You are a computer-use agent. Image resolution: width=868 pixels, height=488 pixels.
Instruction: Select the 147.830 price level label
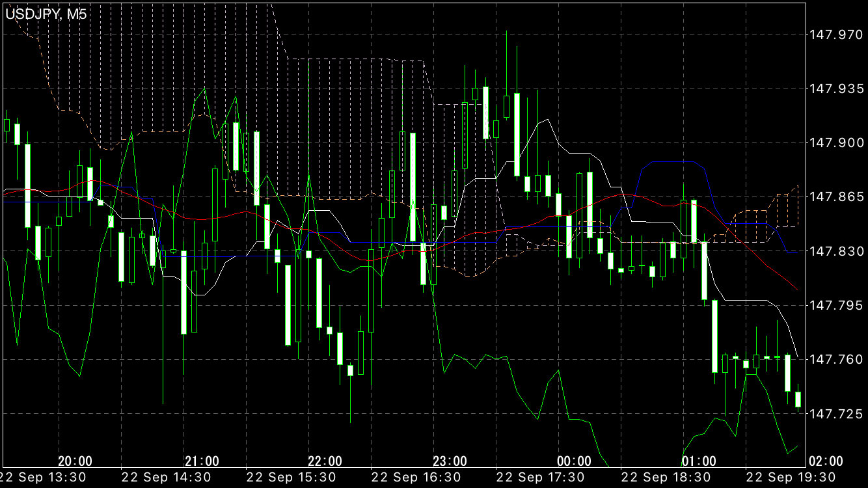[834, 251]
